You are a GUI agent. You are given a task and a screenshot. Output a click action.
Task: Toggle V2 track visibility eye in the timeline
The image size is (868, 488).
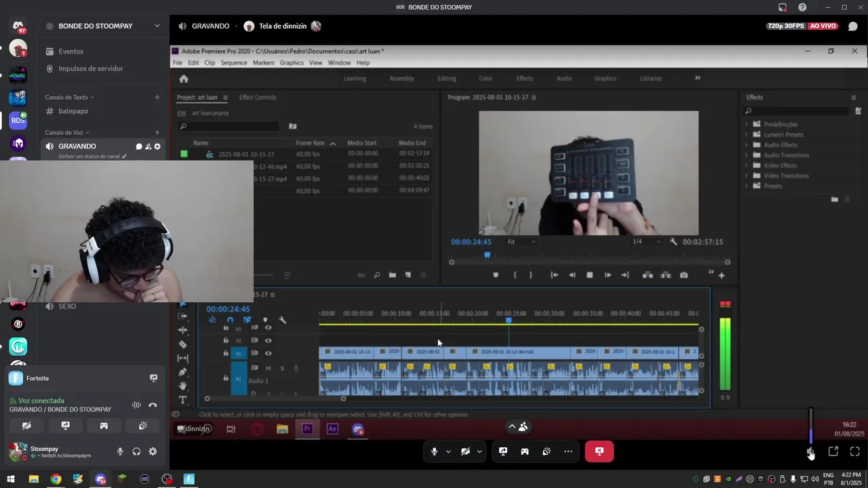[269, 340]
